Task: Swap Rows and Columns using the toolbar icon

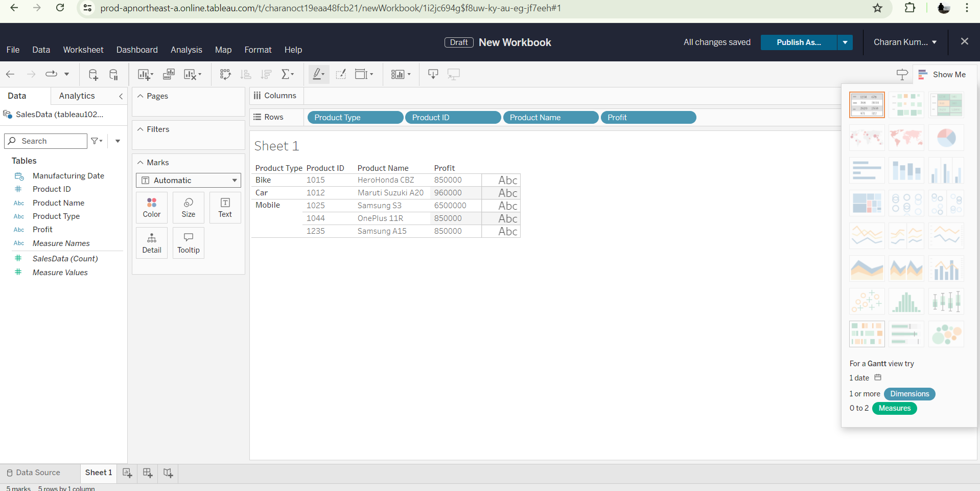Action: point(225,74)
